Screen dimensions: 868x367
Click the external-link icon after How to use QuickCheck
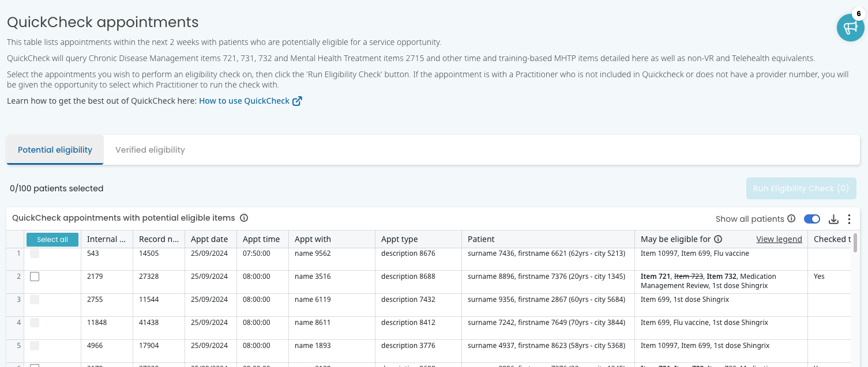coord(297,100)
